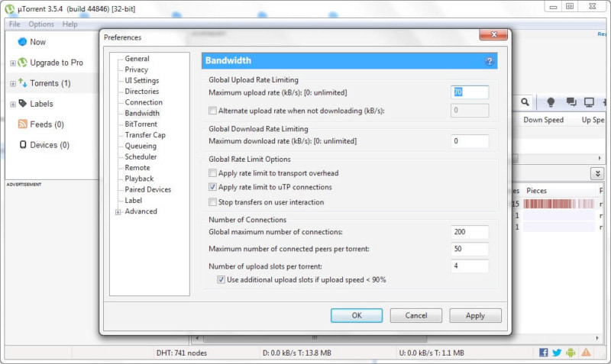Click the Pieces column header
The height and width of the screenshot is (364, 611).
pyautogui.click(x=536, y=191)
